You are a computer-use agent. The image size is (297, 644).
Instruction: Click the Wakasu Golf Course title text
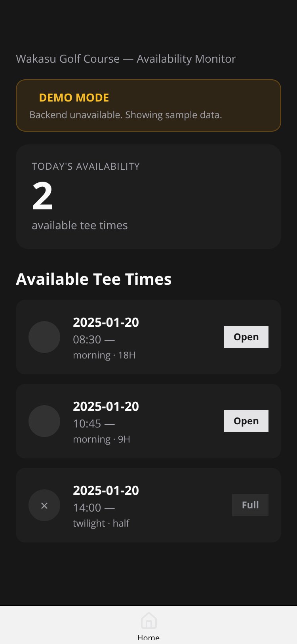point(126,59)
